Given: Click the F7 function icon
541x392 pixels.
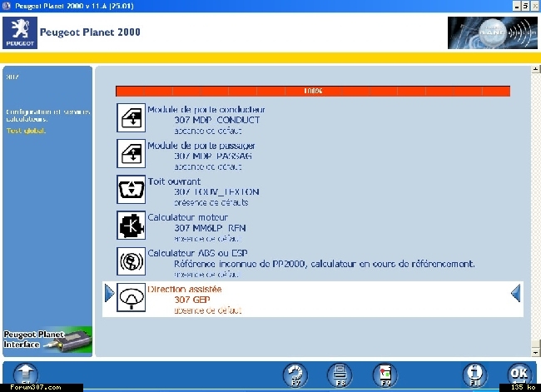Looking at the screenshot, I should [295, 375].
